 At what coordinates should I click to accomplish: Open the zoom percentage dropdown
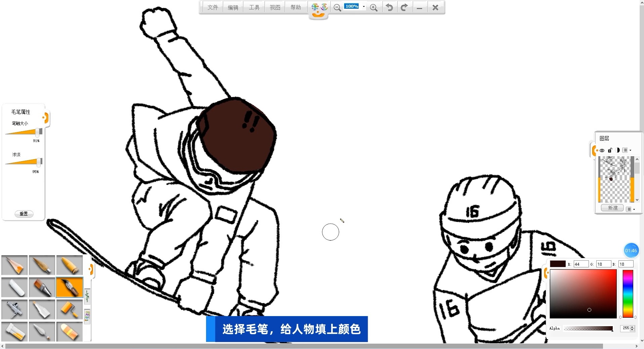pos(364,7)
